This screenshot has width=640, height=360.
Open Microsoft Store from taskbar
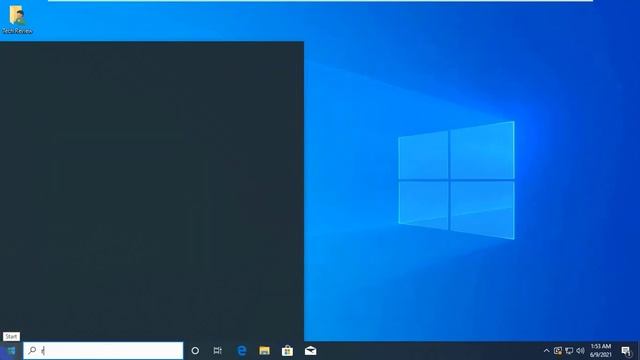point(287,351)
